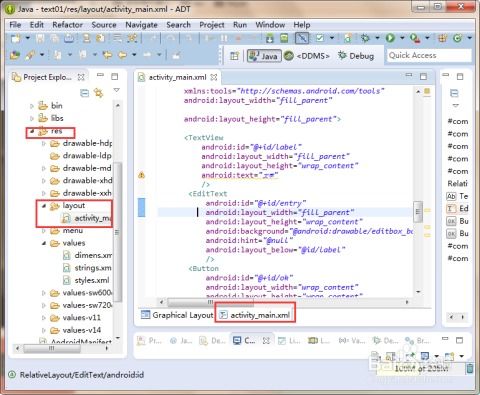Image resolution: width=480 pixels, height=395 pixels.
Task: Open Project Explorer View Menu triangle
Action: click(116, 90)
